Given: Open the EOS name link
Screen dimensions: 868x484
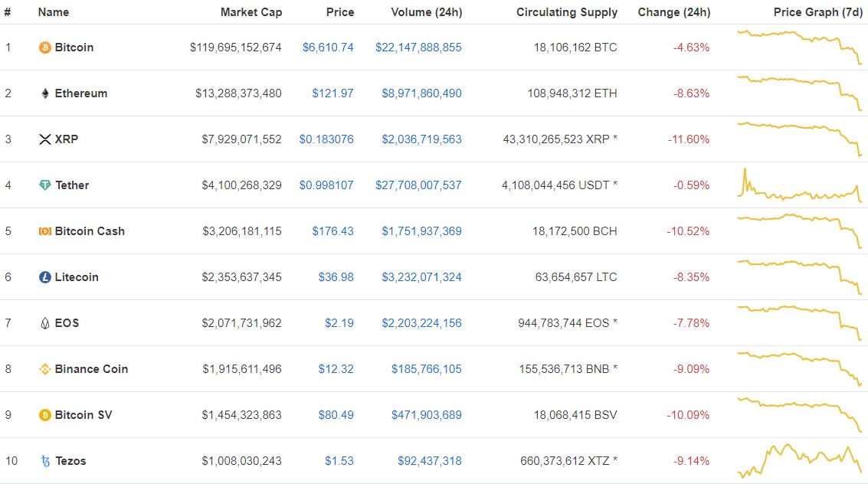Looking at the screenshot, I should (x=67, y=323).
